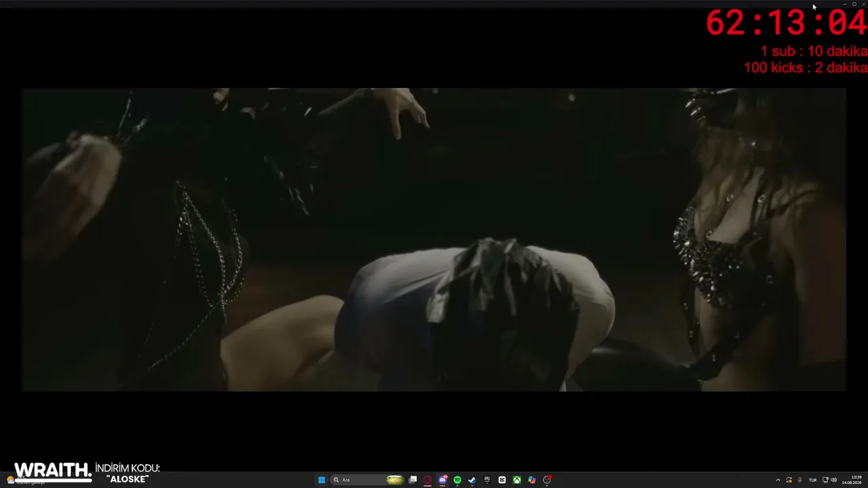This screenshot has width=868, height=488.
Task: Open OBS Studio from the taskbar
Action: click(547, 480)
